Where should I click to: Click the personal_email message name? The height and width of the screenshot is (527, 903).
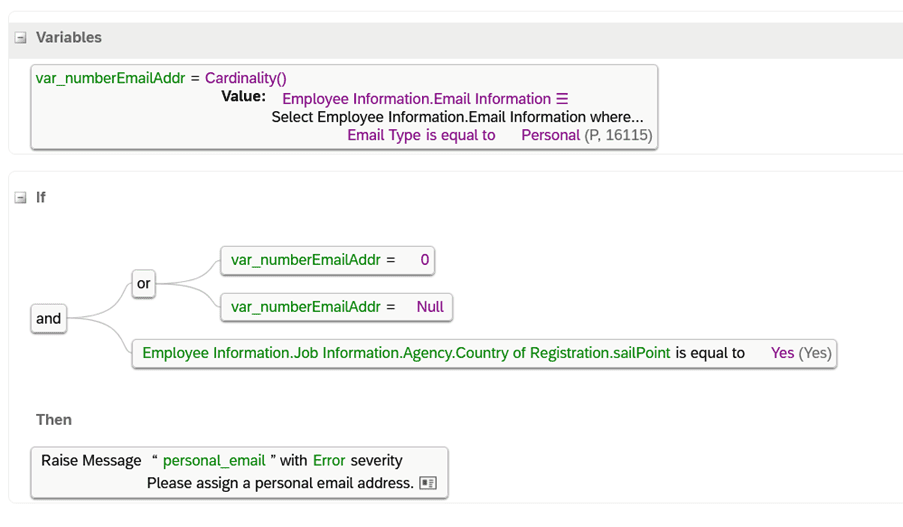pyautogui.click(x=214, y=461)
